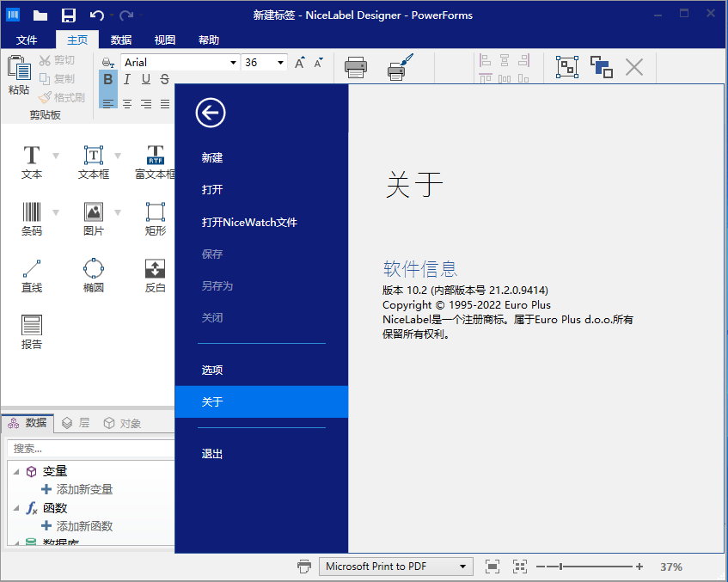Click the 搜索 search field
The height and width of the screenshot is (582, 728).
(x=90, y=448)
